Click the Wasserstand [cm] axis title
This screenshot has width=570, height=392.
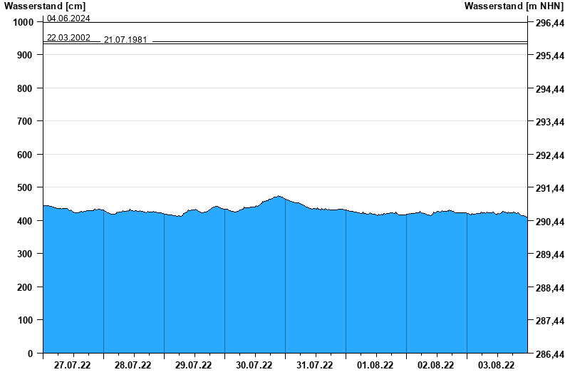(44, 6)
